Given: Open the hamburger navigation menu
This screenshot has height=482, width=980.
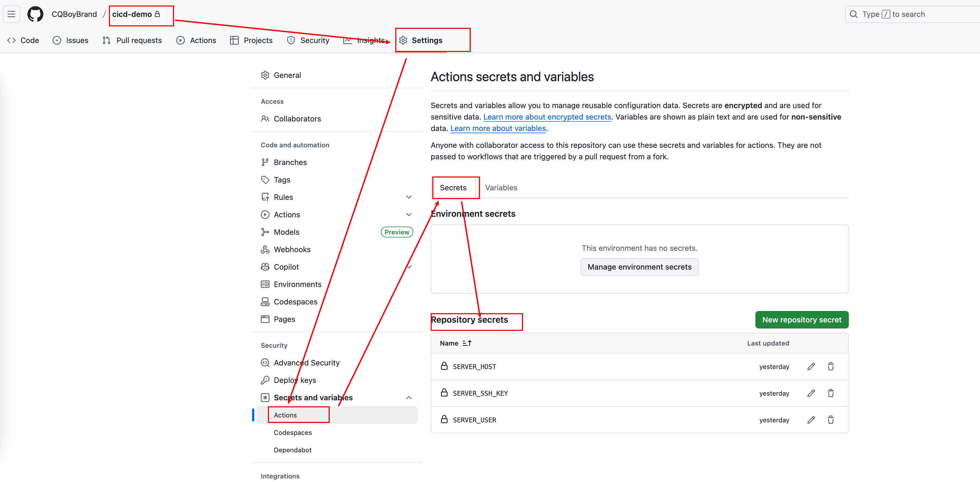Looking at the screenshot, I should (x=11, y=14).
